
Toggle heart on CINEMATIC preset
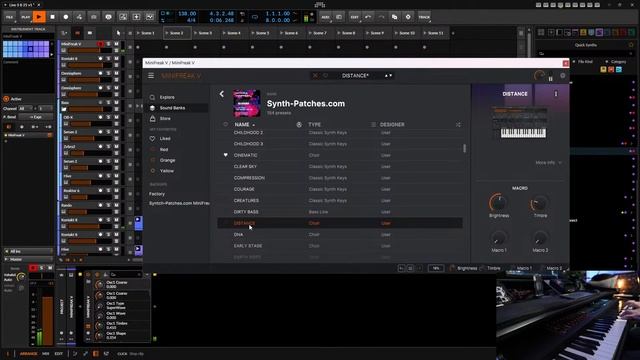coord(225,155)
